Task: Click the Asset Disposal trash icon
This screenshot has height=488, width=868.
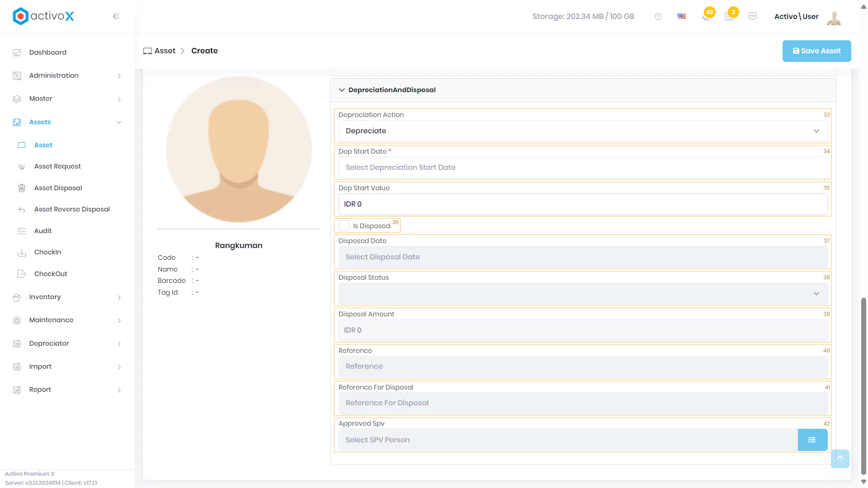Action: 22,188
